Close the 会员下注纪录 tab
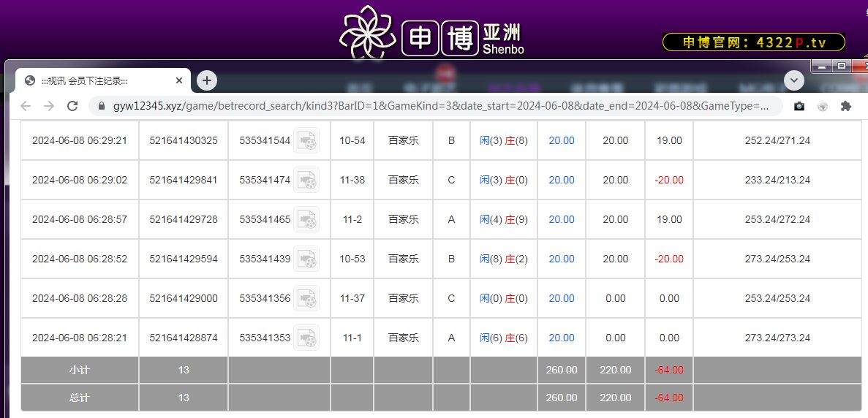868x418 pixels. tap(179, 80)
